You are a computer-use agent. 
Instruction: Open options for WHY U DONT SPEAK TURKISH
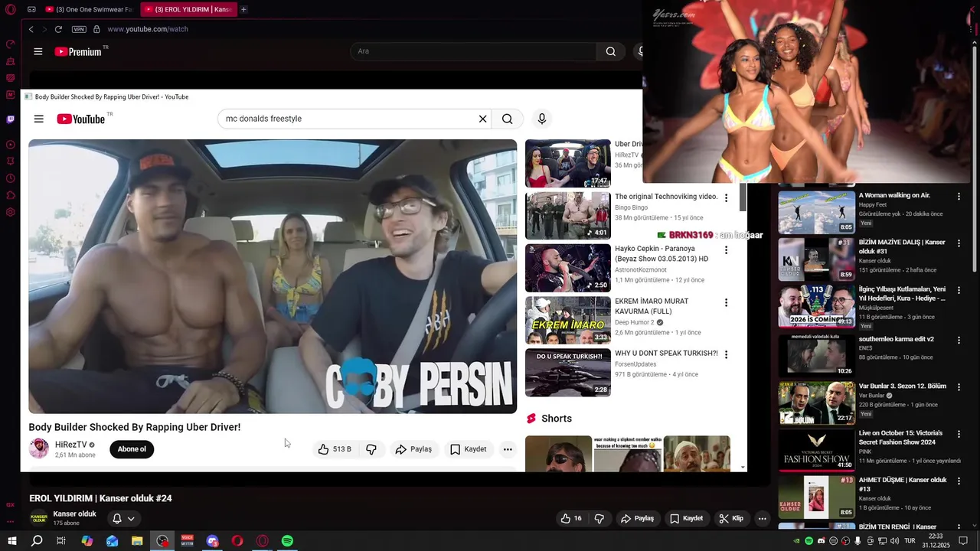pos(726,354)
